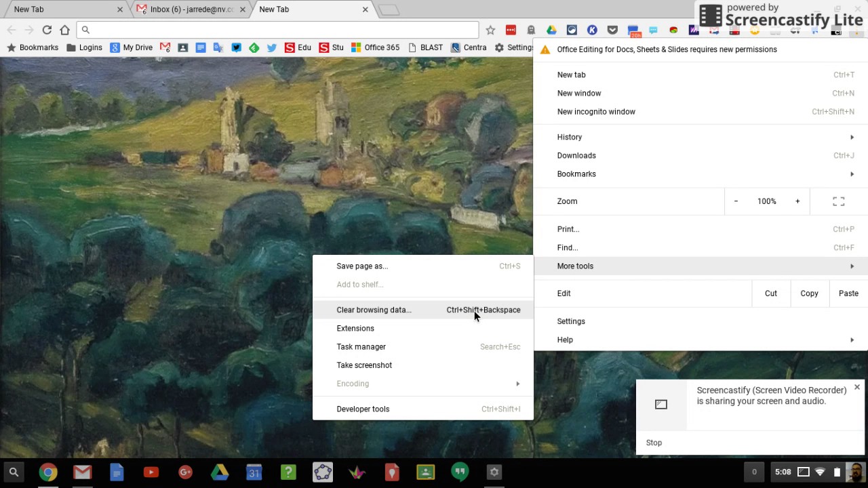Open Downloads from Chrome menu

(x=701, y=156)
